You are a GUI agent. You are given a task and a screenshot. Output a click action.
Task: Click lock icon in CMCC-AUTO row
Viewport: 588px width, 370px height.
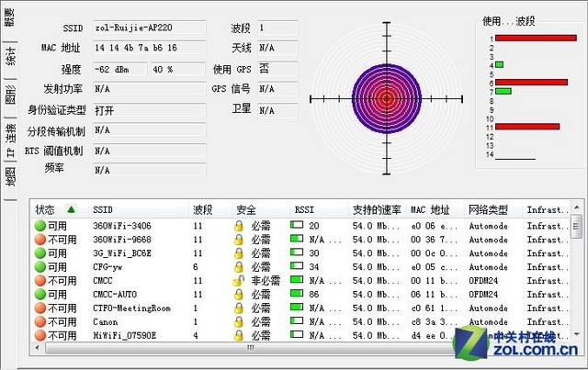pos(239,295)
